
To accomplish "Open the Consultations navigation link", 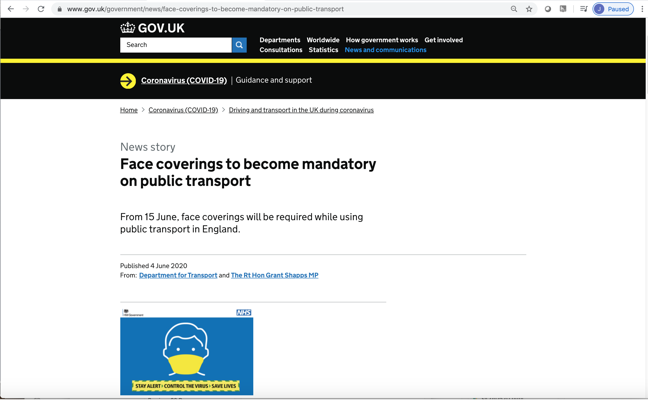I will tap(281, 50).
